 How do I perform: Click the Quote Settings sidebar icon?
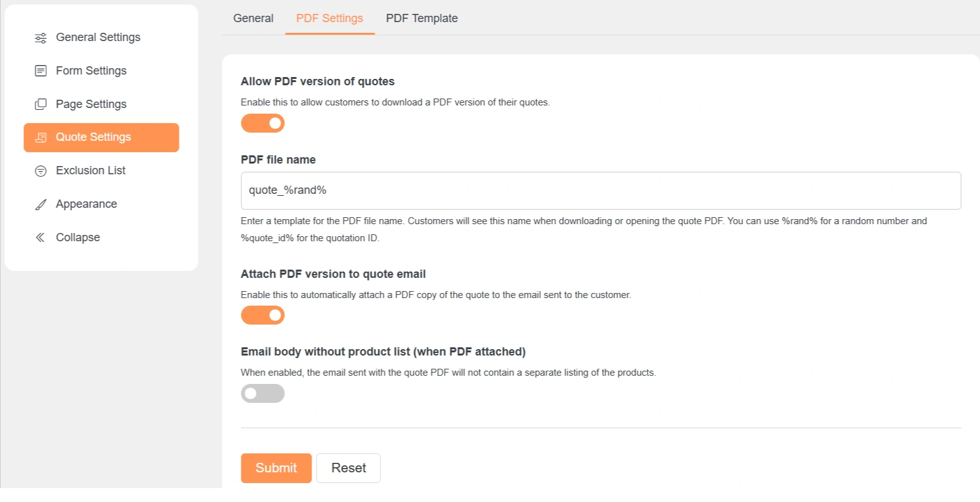[x=40, y=138]
